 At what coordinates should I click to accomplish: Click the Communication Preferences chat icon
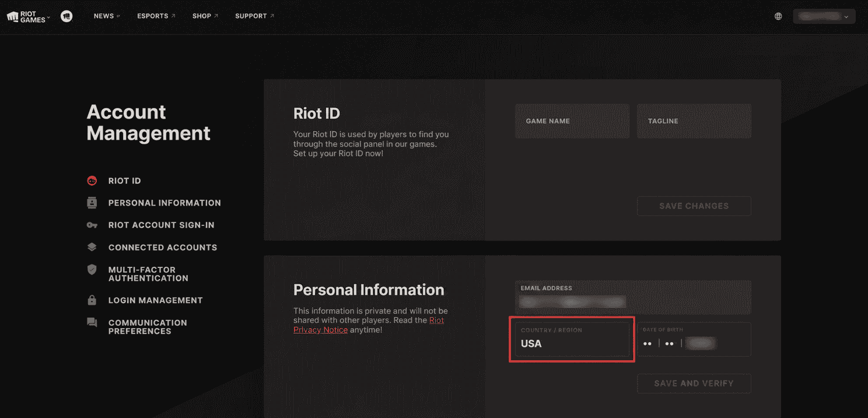[x=92, y=323]
